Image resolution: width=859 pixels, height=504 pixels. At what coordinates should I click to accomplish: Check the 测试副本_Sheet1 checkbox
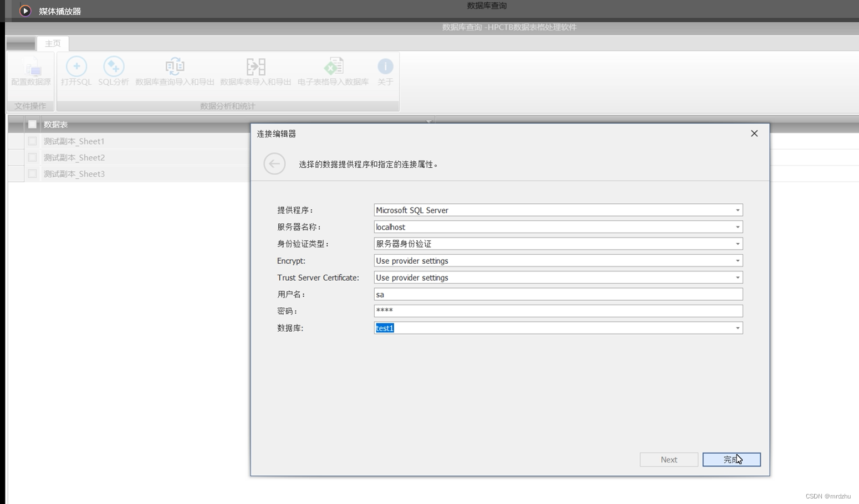(x=33, y=141)
